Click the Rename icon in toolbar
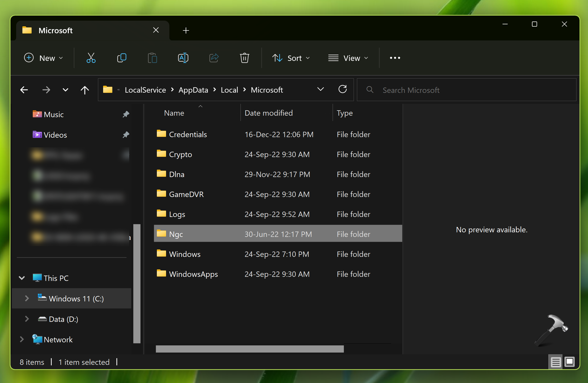This screenshot has width=588, height=383. point(183,58)
